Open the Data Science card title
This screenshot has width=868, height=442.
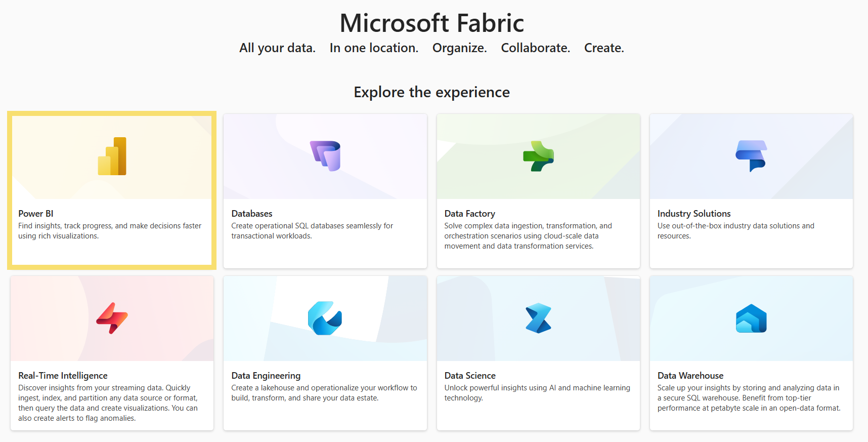[470, 376]
